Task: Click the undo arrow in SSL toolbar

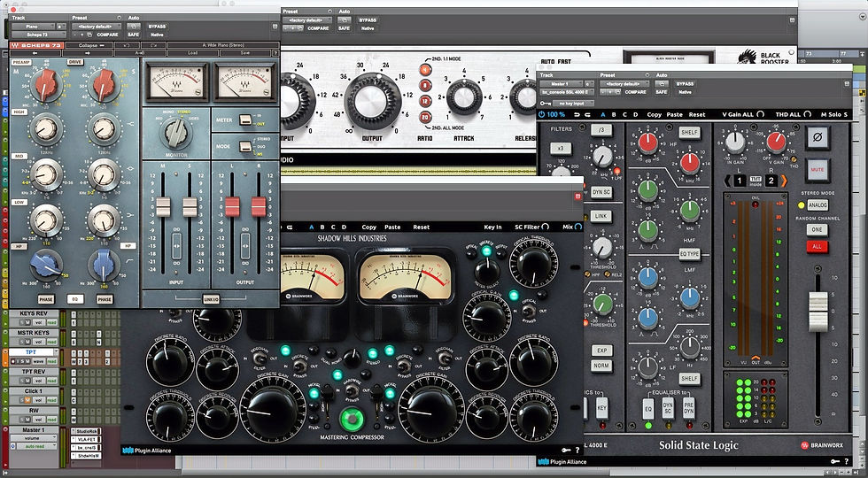Action: (576, 114)
